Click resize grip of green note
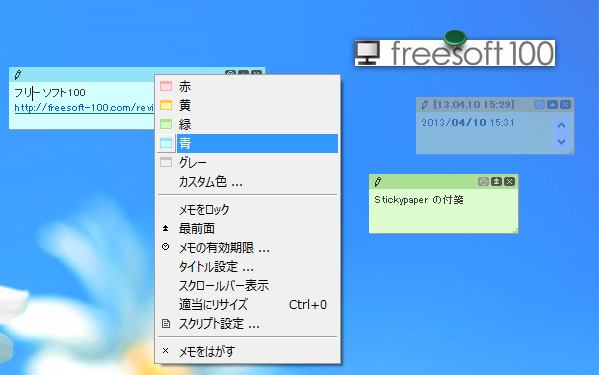599x375 pixels. tap(515, 230)
